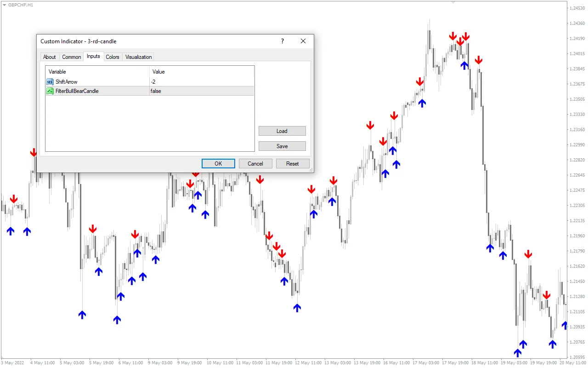Confirm settings with the OK button
Viewport: 588px width, 368px height.
tap(218, 163)
